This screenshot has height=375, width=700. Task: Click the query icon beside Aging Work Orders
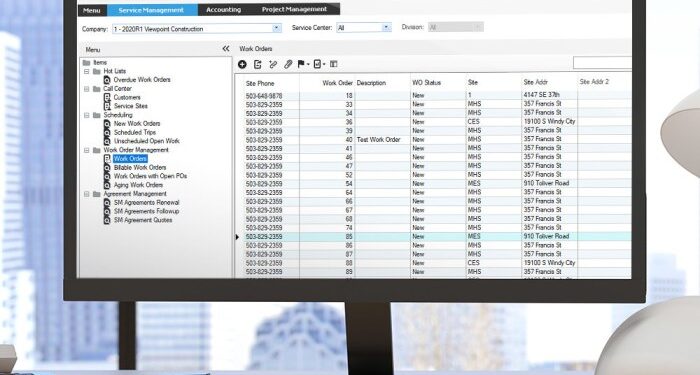coord(107,185)
